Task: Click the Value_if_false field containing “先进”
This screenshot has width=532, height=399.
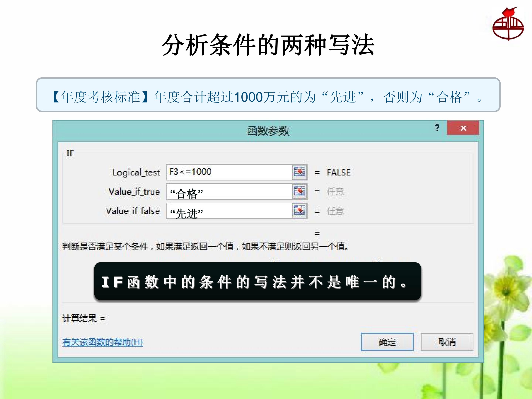Action: 229,211
